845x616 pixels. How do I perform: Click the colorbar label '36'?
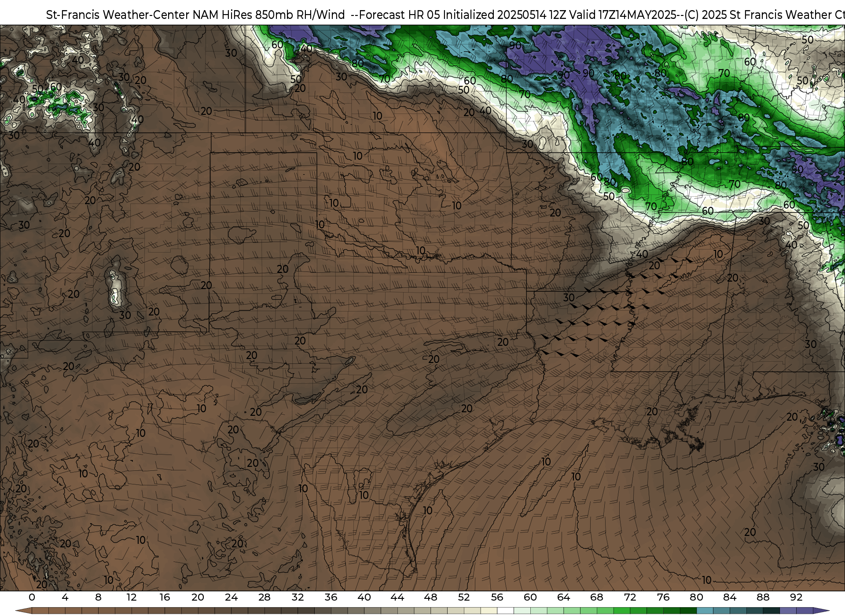click(331, 597)
